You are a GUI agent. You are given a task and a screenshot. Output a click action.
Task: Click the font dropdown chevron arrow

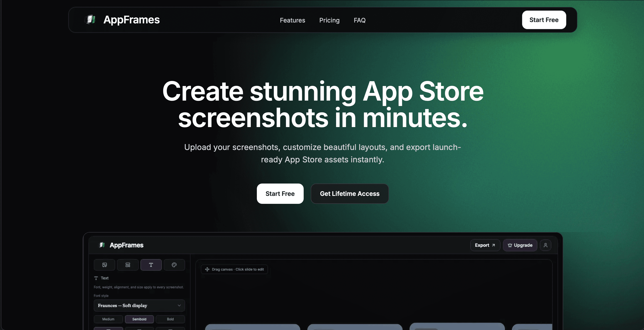pyautogui.click(x=179, y=306)
